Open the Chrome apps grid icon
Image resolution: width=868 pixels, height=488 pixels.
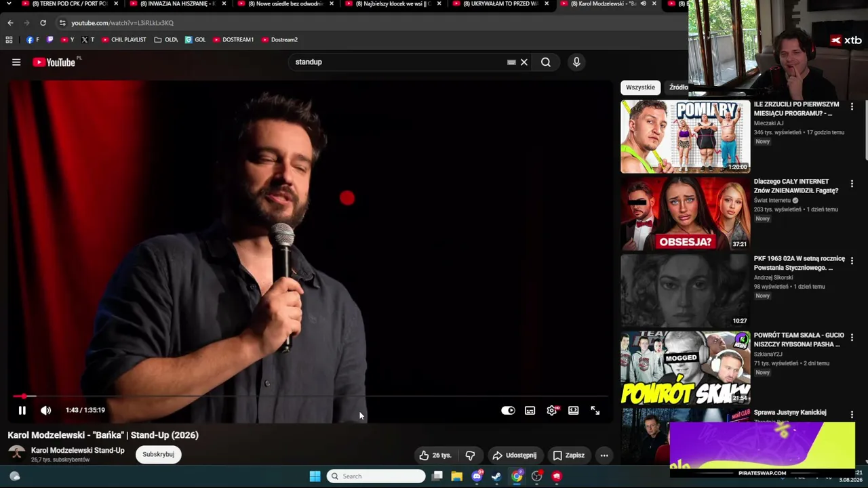pos(9,40)
